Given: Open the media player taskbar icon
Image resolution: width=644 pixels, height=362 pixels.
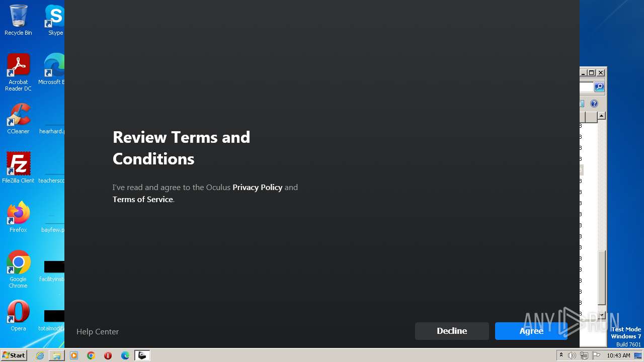Looking at the screenshot, I should point(74,355).
